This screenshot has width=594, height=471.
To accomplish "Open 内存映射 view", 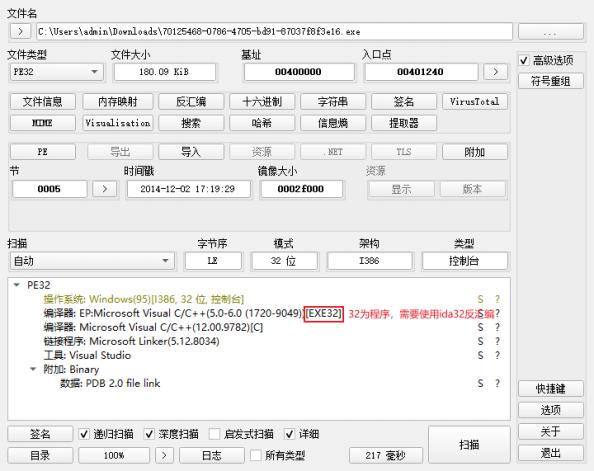I will pyautogui.click(x=117, y=102).
